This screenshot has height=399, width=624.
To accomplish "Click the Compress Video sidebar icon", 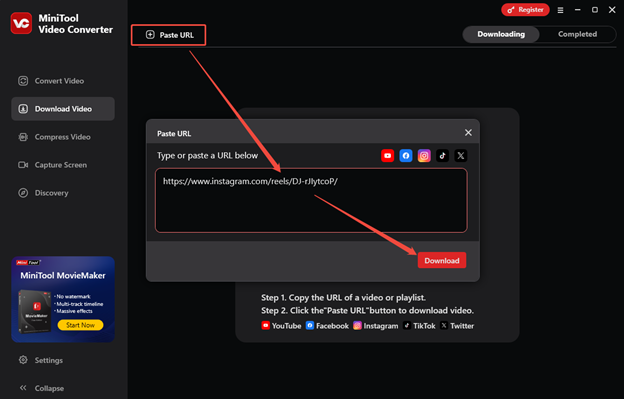I will pyautogui.click(x=23, y=137).
